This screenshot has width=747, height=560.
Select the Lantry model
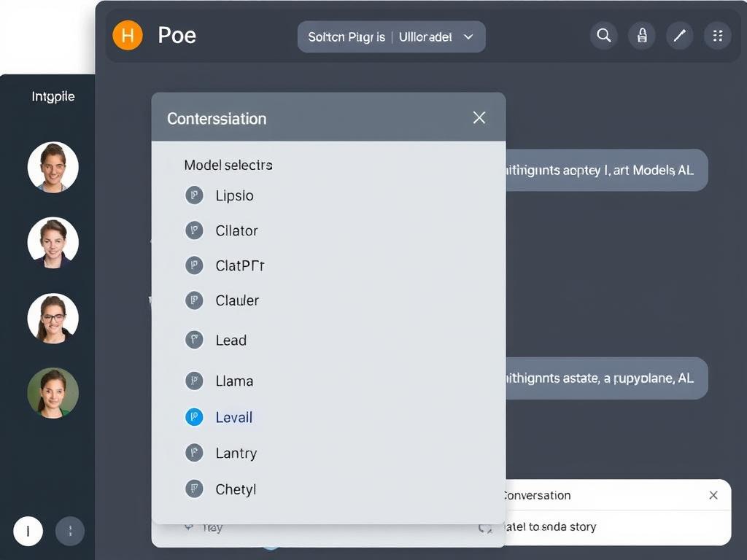tap(236, 453)
